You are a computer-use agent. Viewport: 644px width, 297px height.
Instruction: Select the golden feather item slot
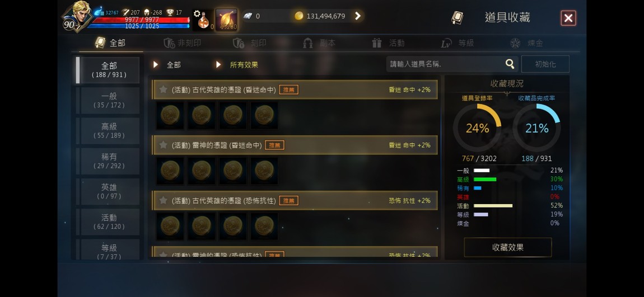coord(226,20)
